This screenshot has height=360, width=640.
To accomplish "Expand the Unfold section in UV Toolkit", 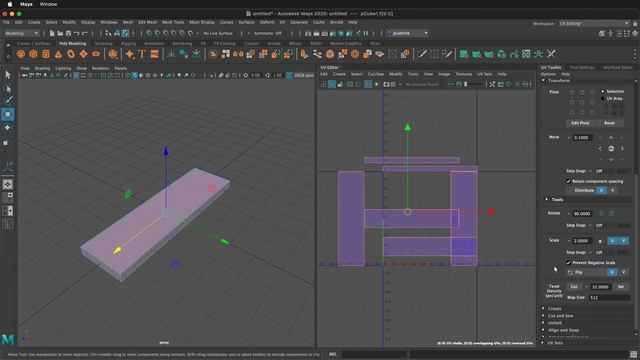I will [543, 323].
